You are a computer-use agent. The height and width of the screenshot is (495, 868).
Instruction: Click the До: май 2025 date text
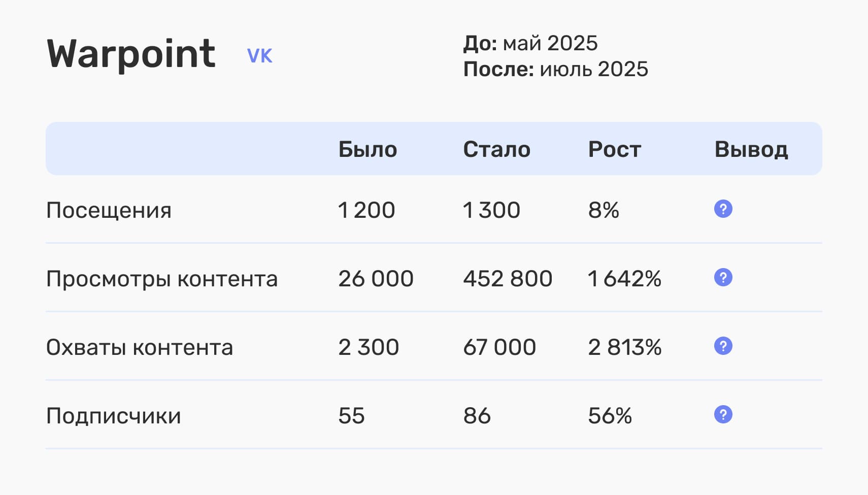pos(530,44)
